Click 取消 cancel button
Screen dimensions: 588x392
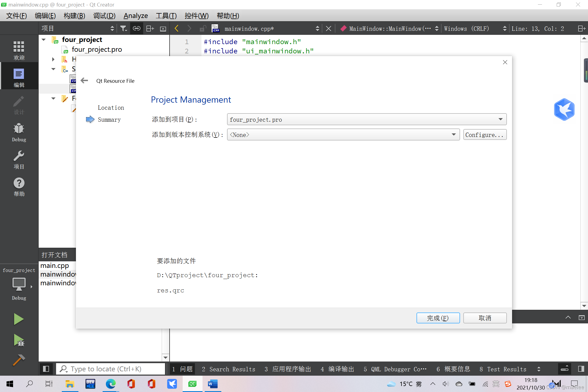point(485,318)
